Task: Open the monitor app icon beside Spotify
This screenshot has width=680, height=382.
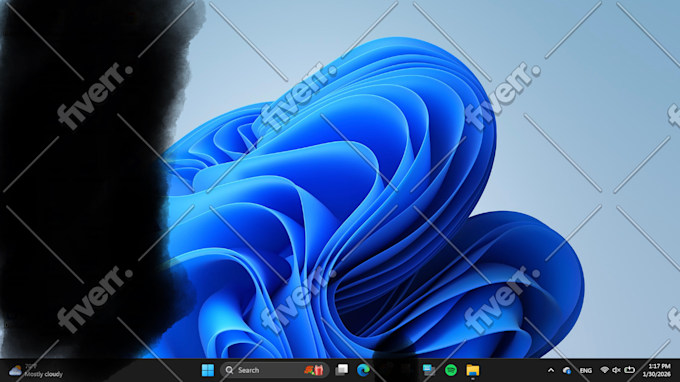Action: point(429,370)
